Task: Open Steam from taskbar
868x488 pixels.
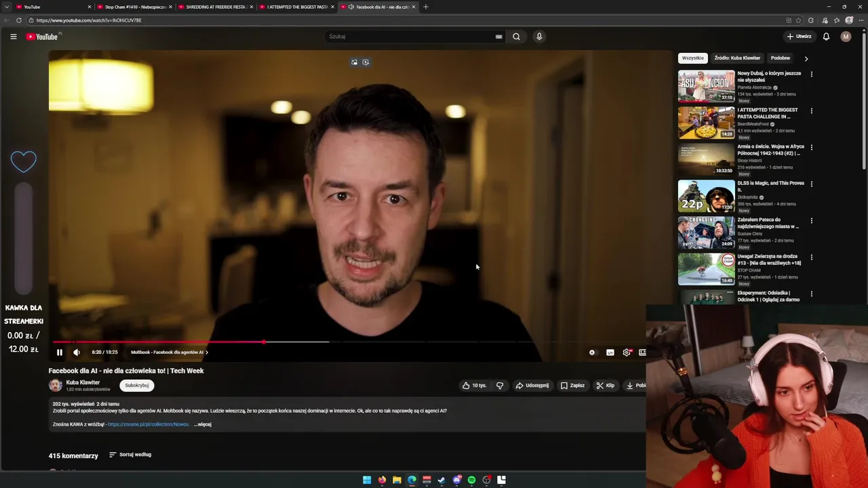Action: click(441, 480)
